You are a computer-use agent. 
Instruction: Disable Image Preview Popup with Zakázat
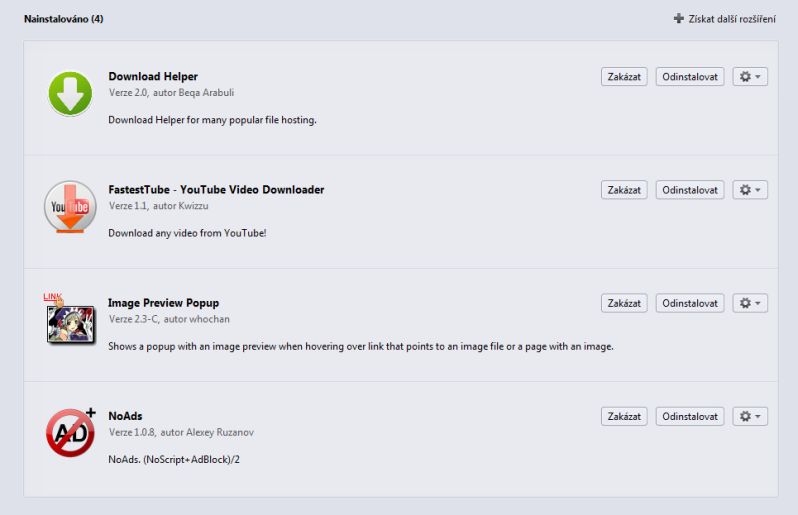point(624,303)
